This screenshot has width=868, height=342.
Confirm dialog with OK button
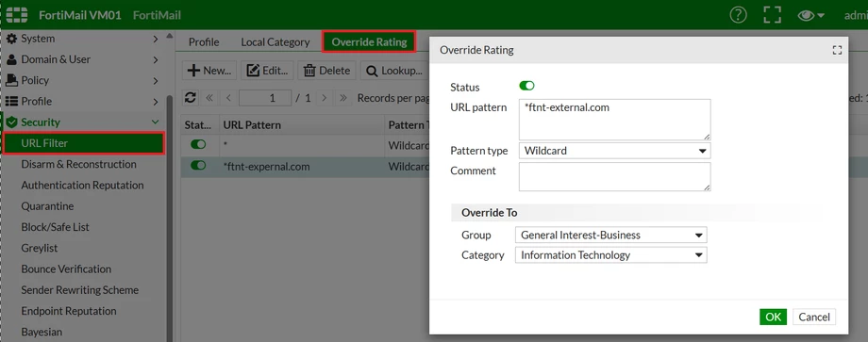773,317
